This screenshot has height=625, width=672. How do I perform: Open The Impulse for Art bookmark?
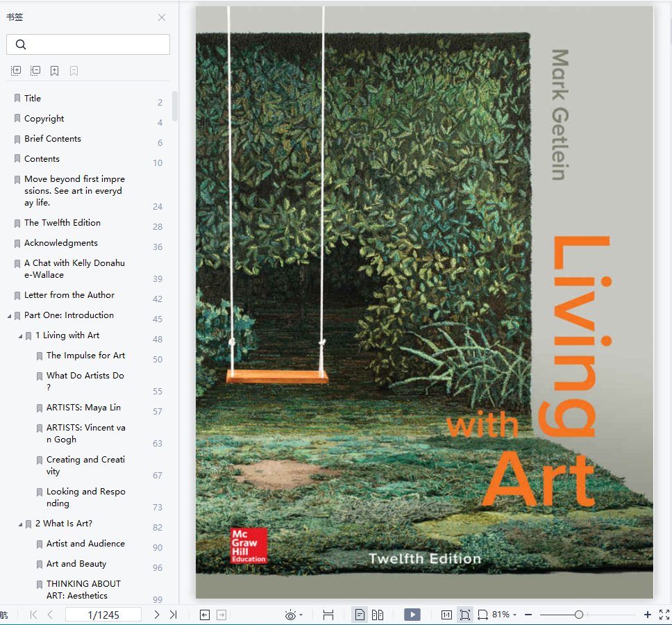pyautogui.click(x=85, y=356)
